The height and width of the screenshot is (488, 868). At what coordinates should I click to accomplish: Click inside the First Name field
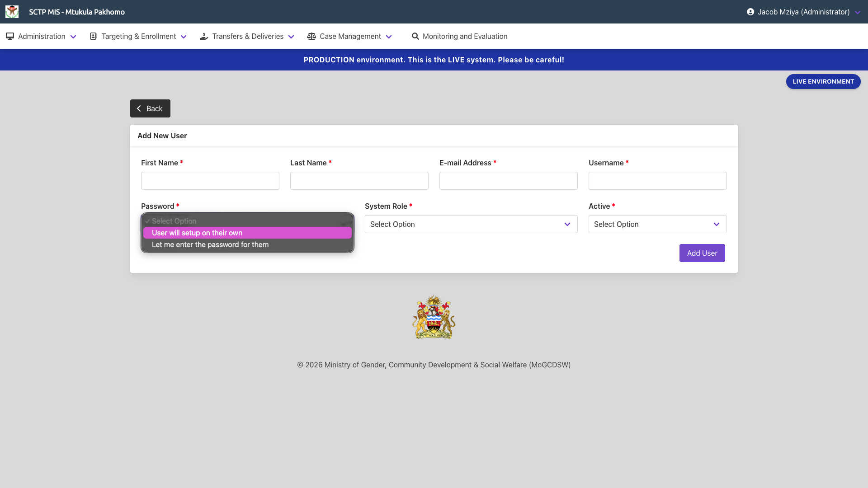[210, 180]
